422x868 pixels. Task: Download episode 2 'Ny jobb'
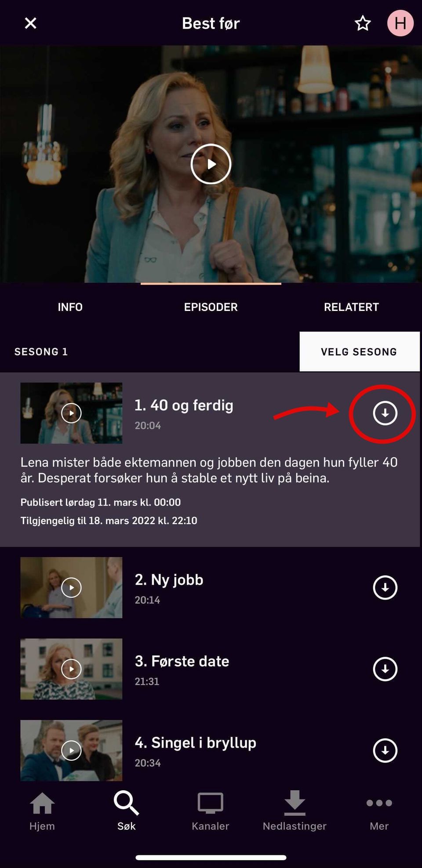coord(385,588)
